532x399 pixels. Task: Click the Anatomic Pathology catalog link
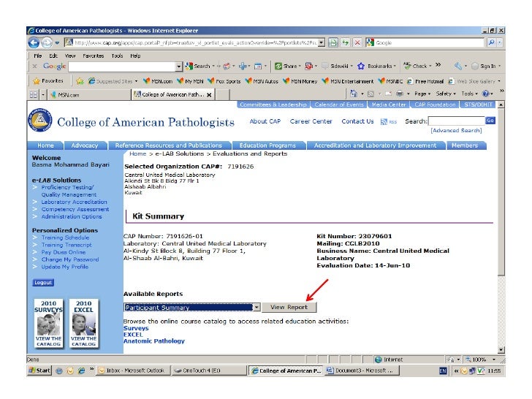pos(153,341)
